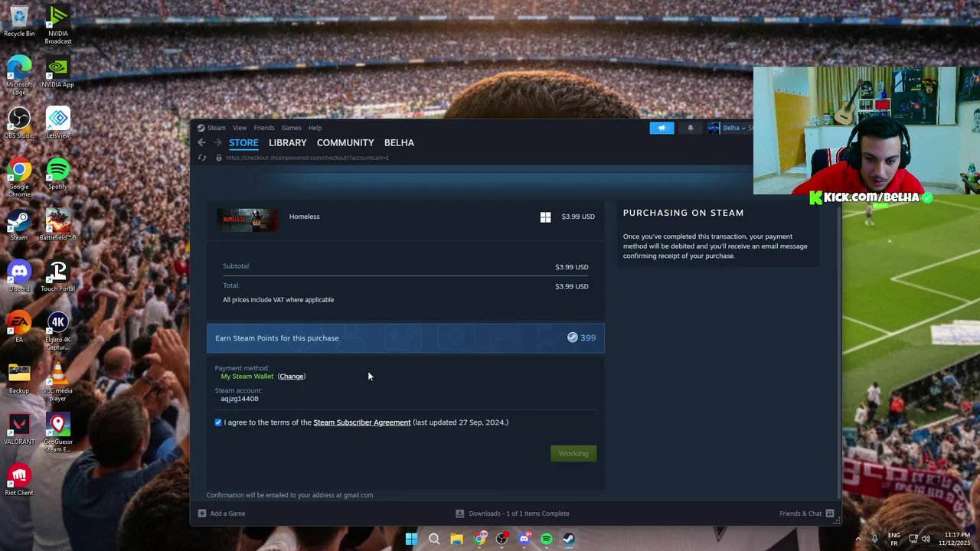Reload the checkout page
980x551 pixels.
(202, 158)
